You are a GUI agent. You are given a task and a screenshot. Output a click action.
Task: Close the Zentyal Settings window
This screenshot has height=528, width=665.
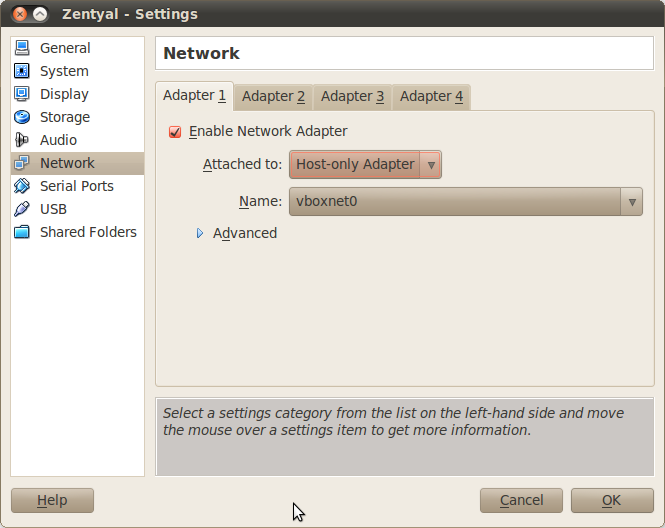click(17, 14)
